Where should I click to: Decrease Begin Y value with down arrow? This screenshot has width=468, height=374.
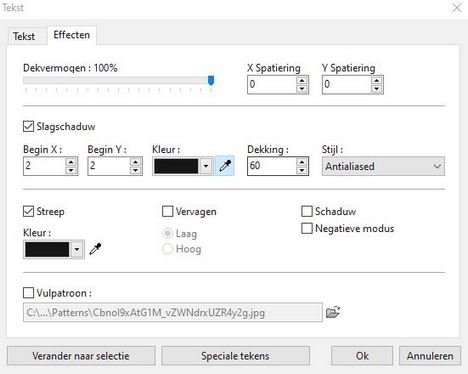pyautogui.click(x=135, y=170)
